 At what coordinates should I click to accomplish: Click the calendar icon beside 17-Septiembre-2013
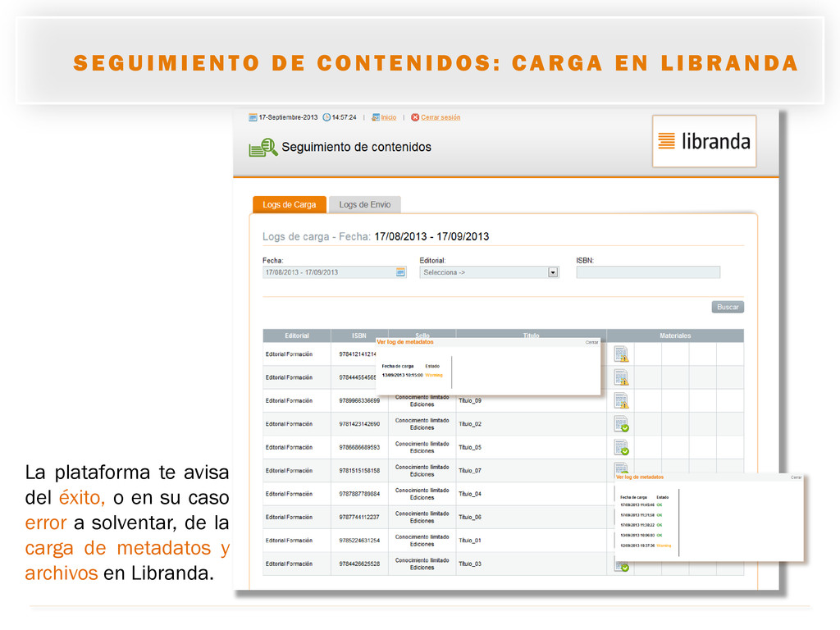click(x=253, y=117)
